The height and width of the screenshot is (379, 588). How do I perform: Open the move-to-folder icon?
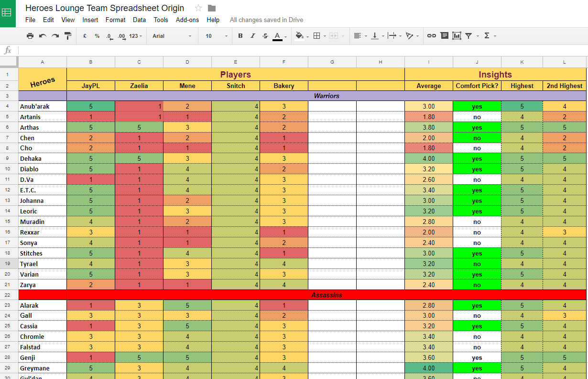[x=212, y=8]
